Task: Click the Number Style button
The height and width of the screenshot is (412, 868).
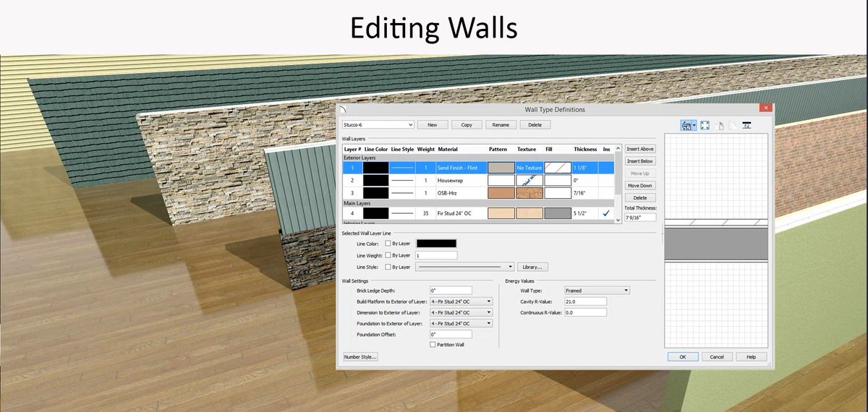Action: (359, 357)
